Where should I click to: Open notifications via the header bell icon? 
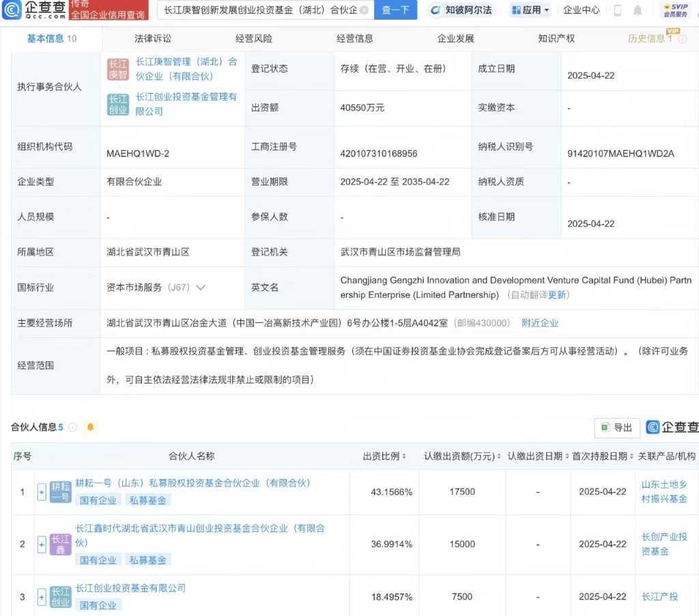(x=638, y=10)
